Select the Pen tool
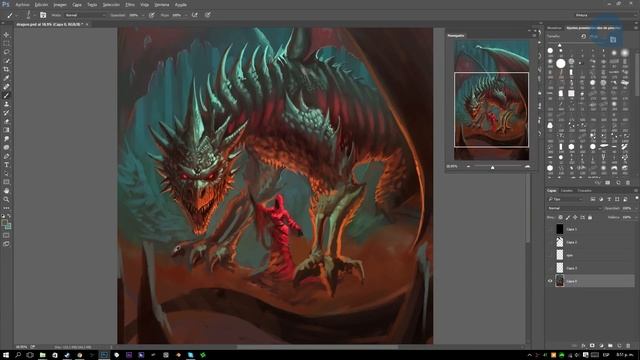This screenshot has height=360, width=640. point(6,156)
